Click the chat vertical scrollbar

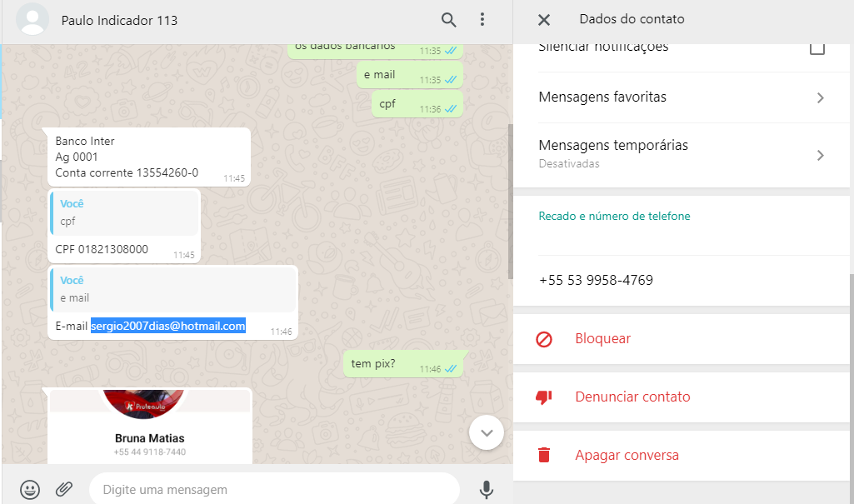pyautogui.click(x=511, y=202)
